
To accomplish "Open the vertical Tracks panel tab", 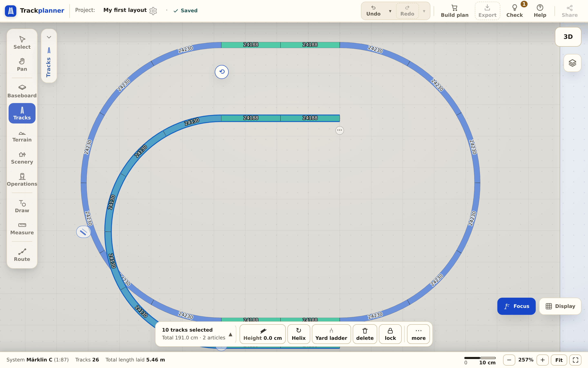I will click(49, 62).
